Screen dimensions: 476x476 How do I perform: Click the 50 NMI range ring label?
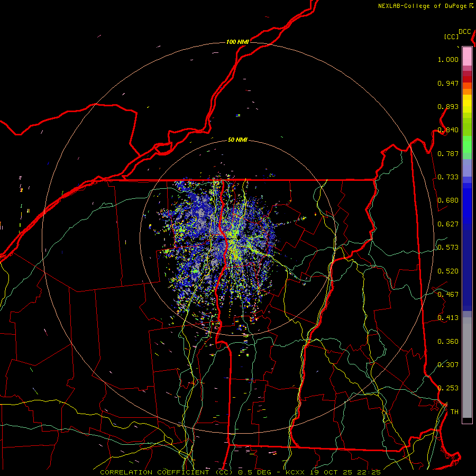tap(237, 140)
